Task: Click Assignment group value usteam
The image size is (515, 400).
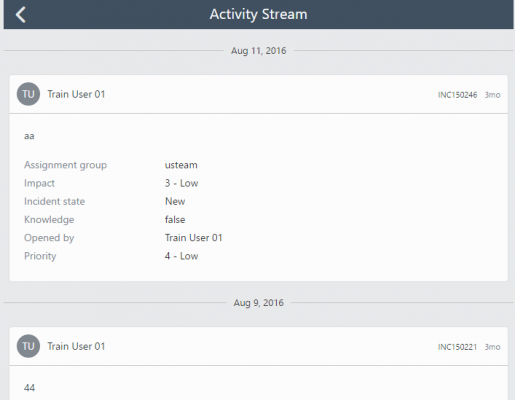Action: (x=181, y=165)
